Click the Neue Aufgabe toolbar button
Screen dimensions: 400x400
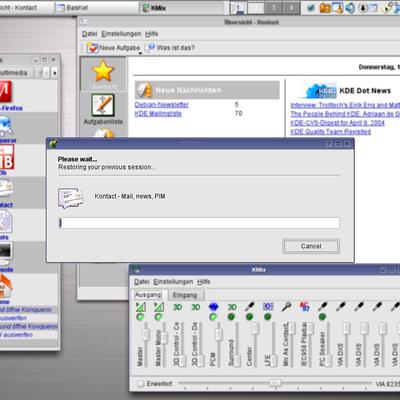tap(113, 48)
